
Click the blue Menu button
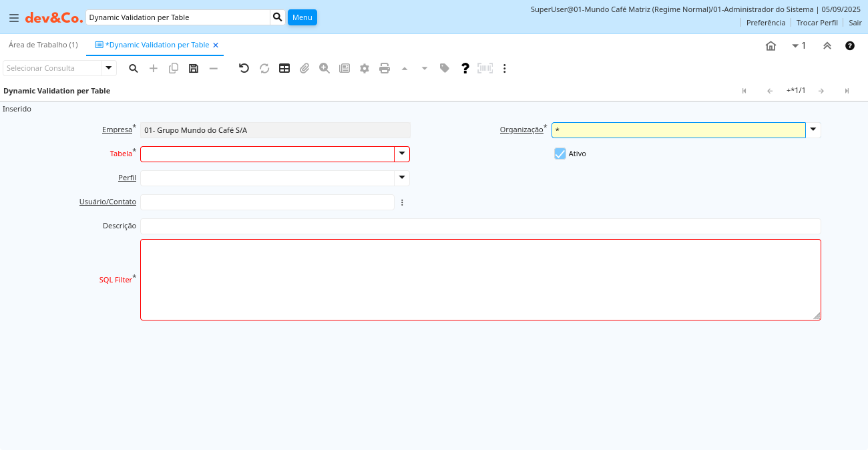tap(302, 17)
